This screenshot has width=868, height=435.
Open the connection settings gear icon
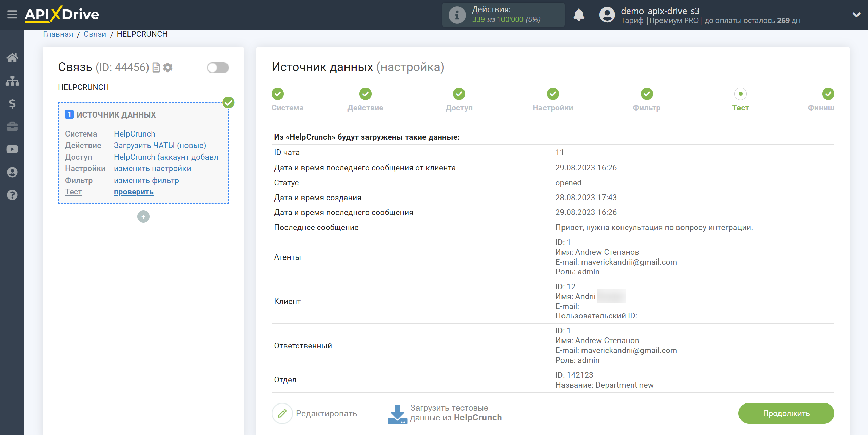[168, 67]
